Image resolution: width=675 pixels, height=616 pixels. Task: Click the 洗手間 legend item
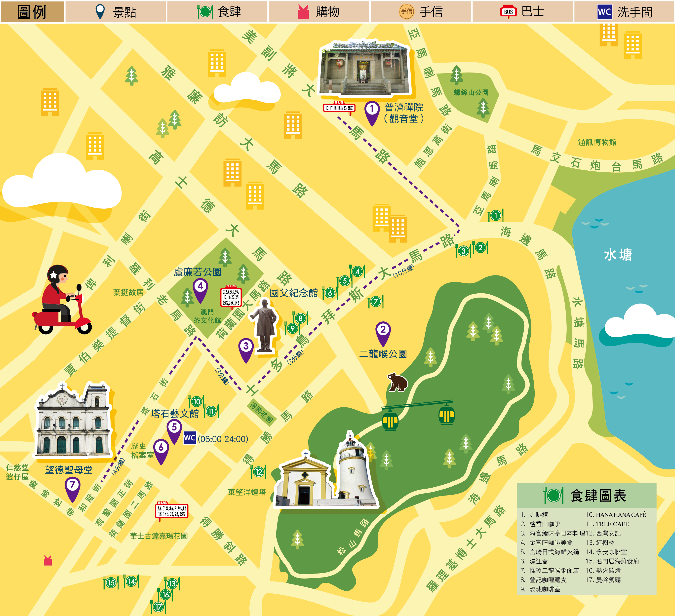[624, 12]
